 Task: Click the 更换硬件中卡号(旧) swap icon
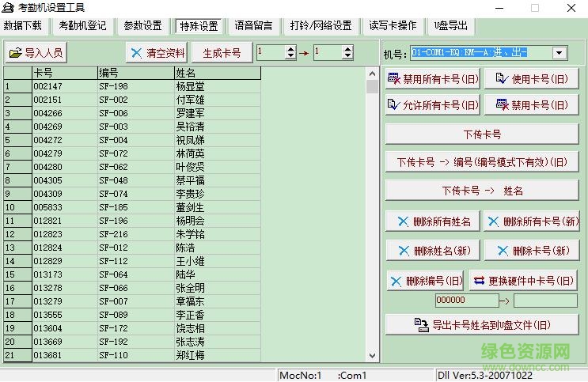click(480, 281)
